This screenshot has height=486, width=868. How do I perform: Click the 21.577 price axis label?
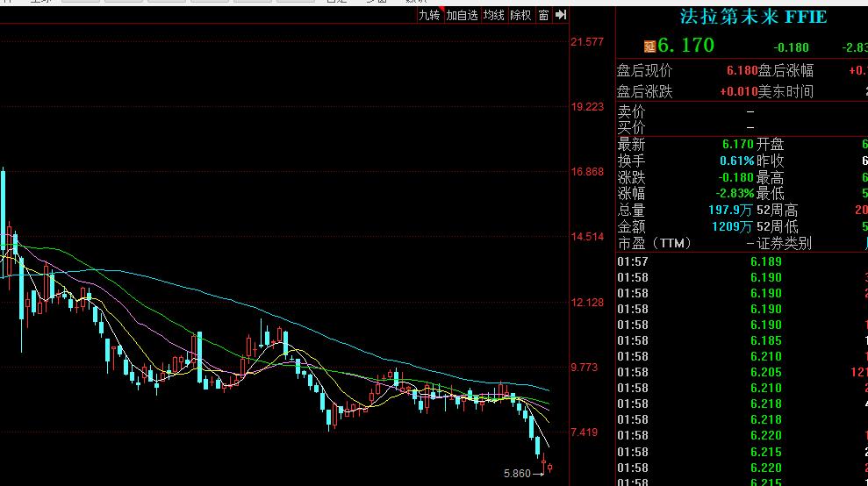click(x=587, y=42)
